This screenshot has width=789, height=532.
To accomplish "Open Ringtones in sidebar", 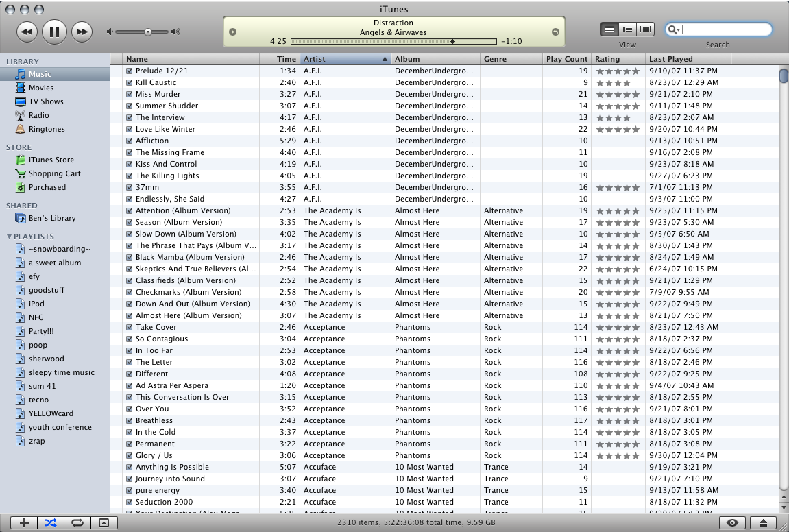I will (55, 129).
